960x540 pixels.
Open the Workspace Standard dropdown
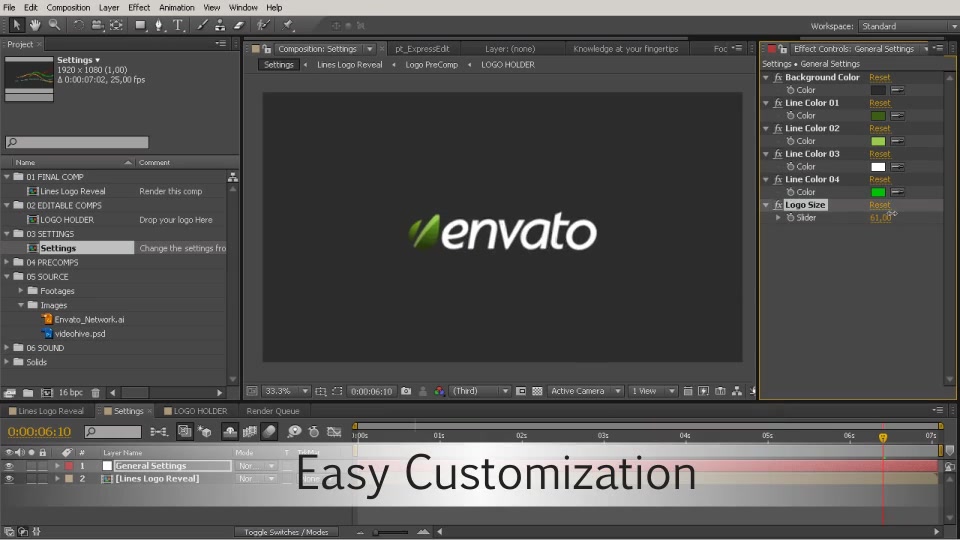[909, 26]
